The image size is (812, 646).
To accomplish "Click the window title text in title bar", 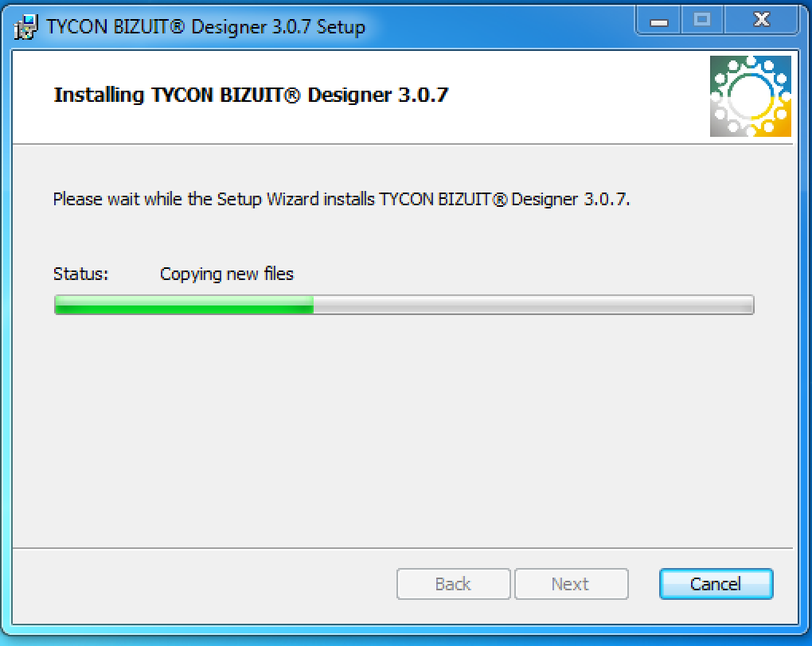I will pos(205,27).
